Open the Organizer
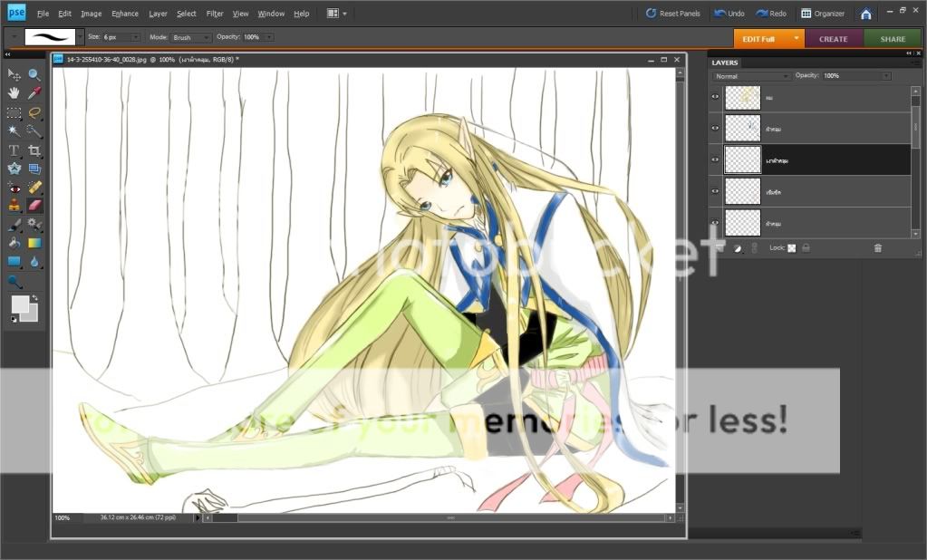Screen dimensions: 927x560 pos(823,13)
